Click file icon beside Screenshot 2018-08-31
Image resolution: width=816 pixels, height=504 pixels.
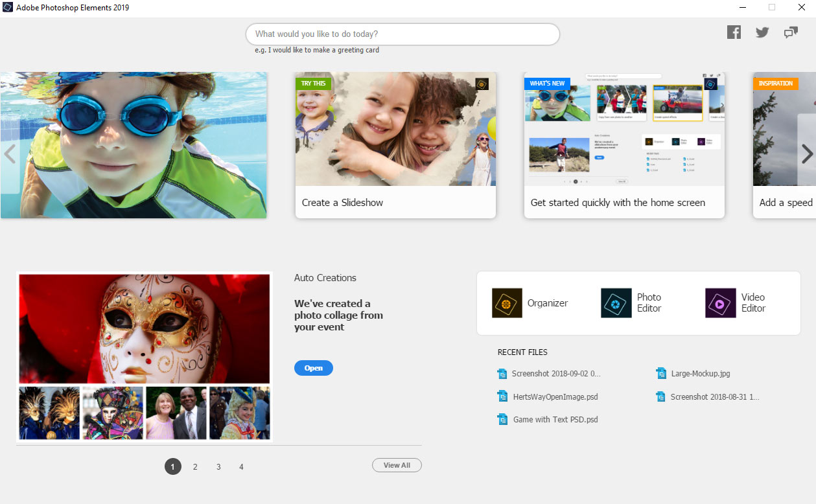[660, 396]
